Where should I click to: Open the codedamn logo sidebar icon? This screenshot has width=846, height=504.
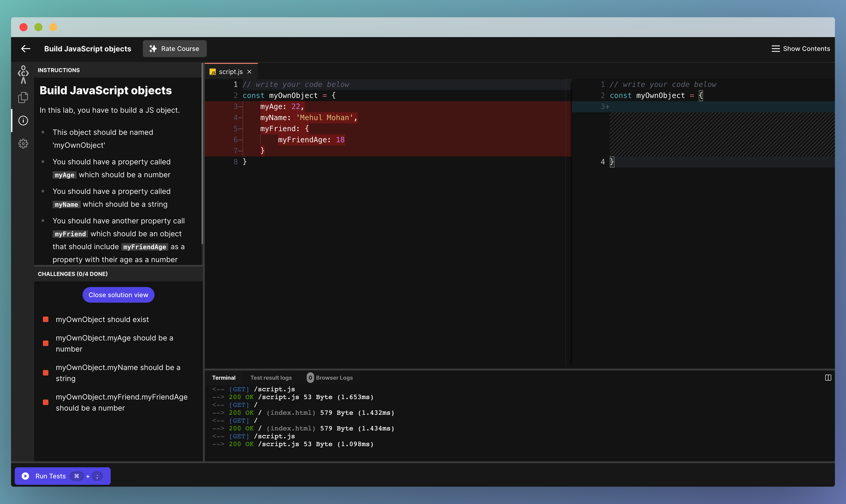point(23,74)
